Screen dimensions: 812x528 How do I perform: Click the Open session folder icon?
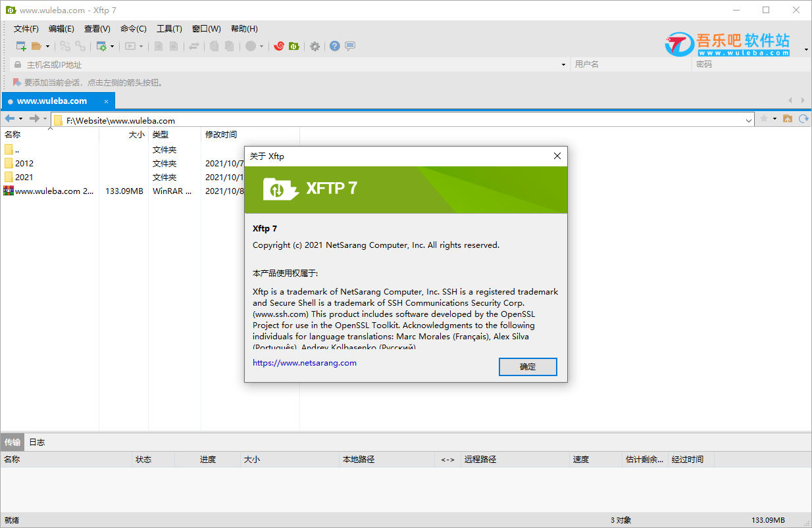[37, 46]
